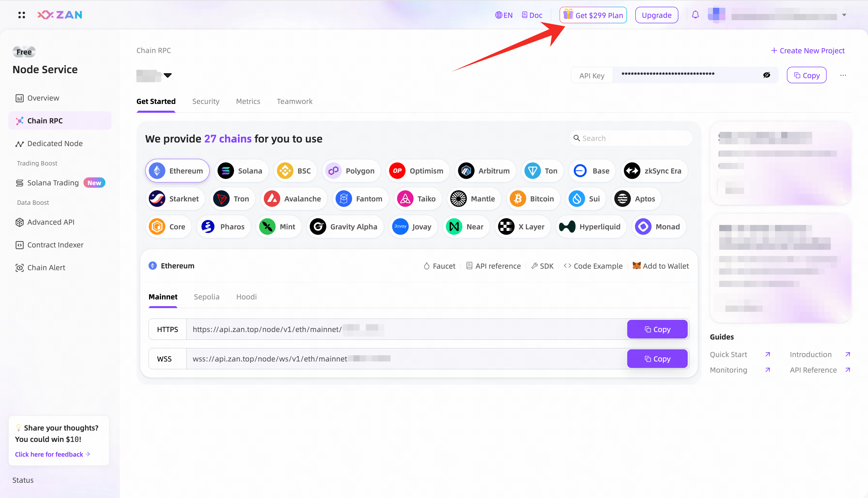Open the gift Get $299 Plan offer

(593, 15)
